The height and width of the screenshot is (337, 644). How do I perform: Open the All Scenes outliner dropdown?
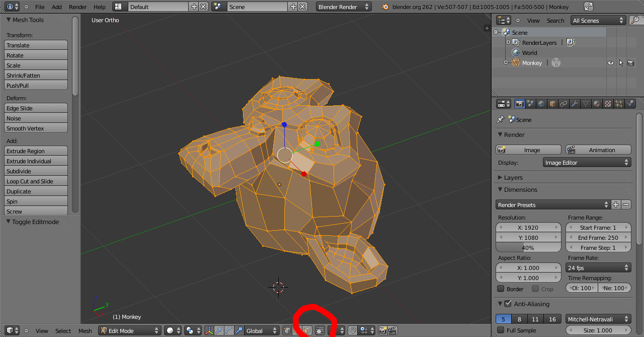(598, 20)
